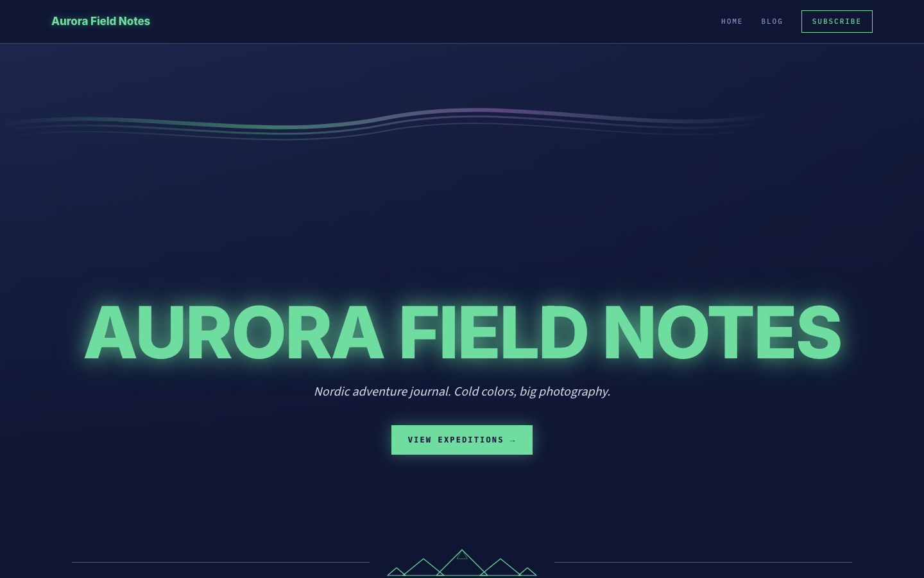Click the tallest center mountain peak

462,563
